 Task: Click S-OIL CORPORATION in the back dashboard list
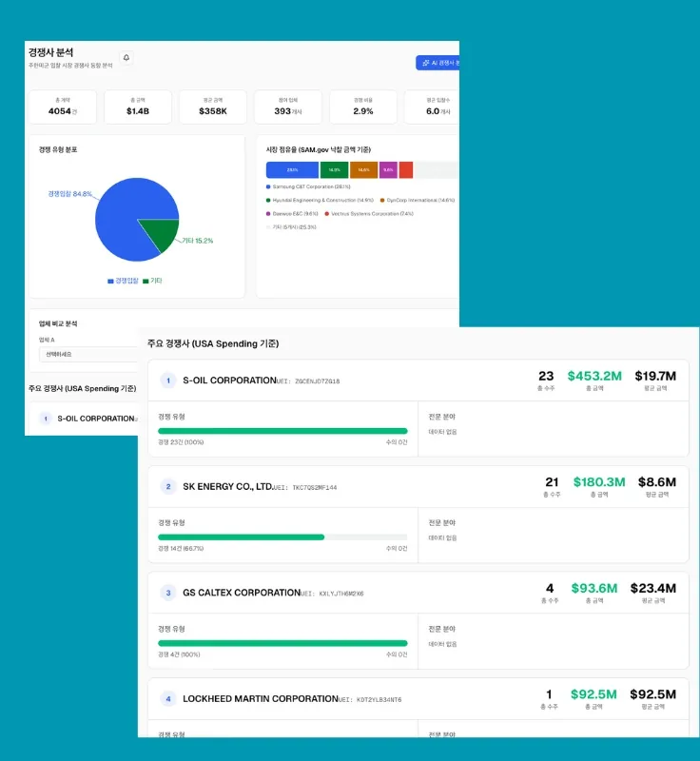(x=96, y=419)
